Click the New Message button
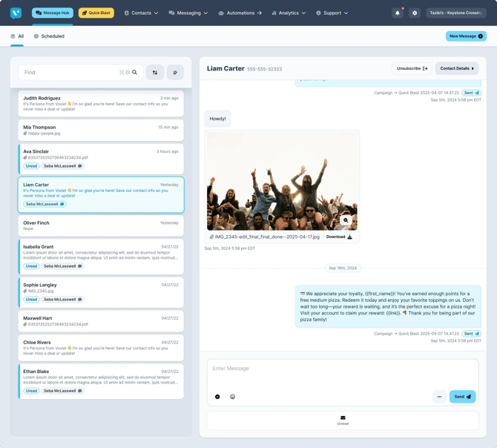This screenshot has width=497, height=448. click(x=466, y=36)
